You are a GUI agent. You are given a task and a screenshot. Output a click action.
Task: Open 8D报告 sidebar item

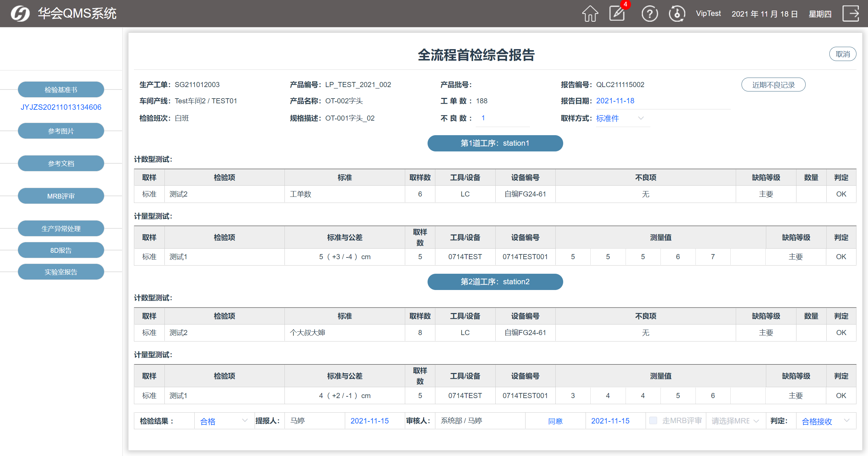tap(61, 250)
